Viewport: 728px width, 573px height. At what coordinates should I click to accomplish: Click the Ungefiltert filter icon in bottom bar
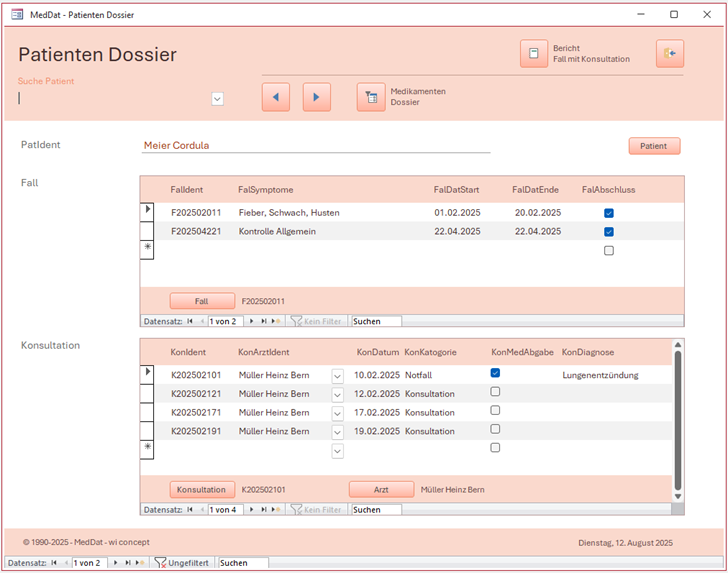click(x=160, y=563)
